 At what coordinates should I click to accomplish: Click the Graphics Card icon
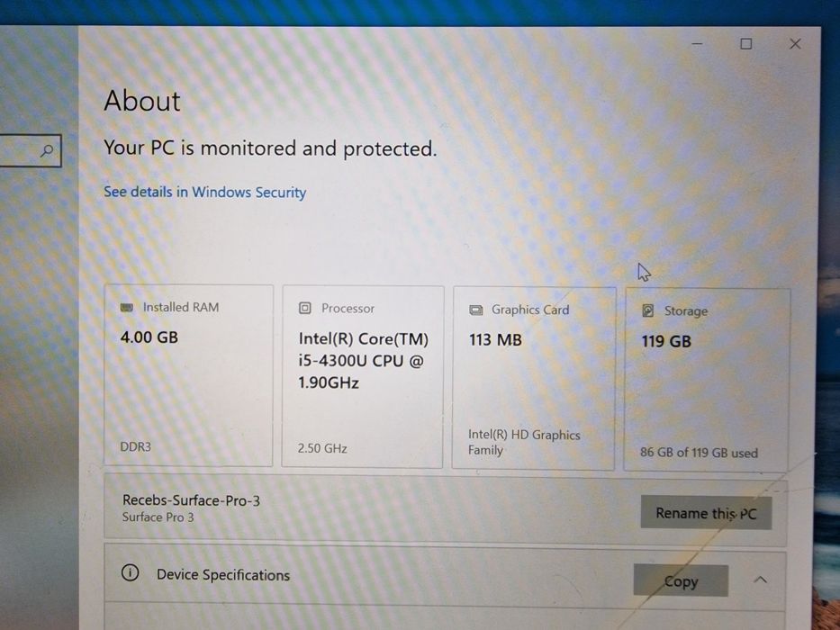coord(475,310)
